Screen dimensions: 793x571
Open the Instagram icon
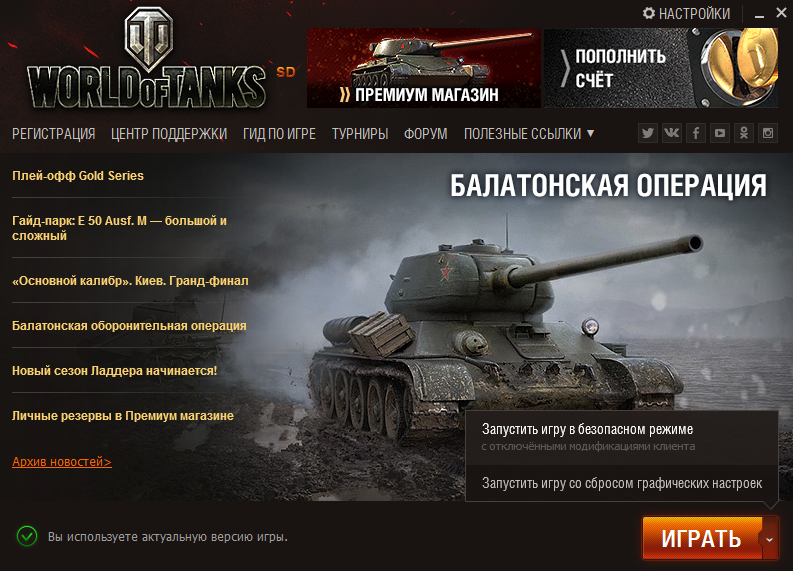click(768, 134)
